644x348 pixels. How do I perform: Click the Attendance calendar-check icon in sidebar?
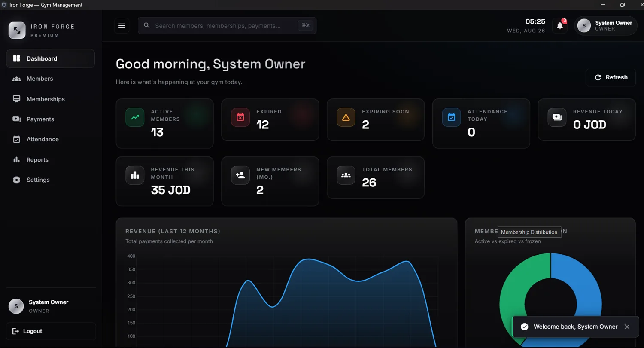coord(17,140)
